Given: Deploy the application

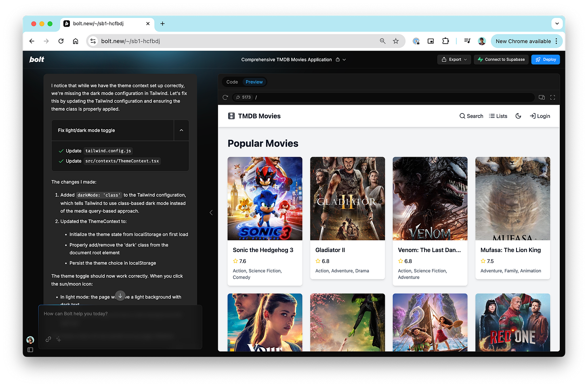Looking at the screenshot, I should click(x=546, y=59).
